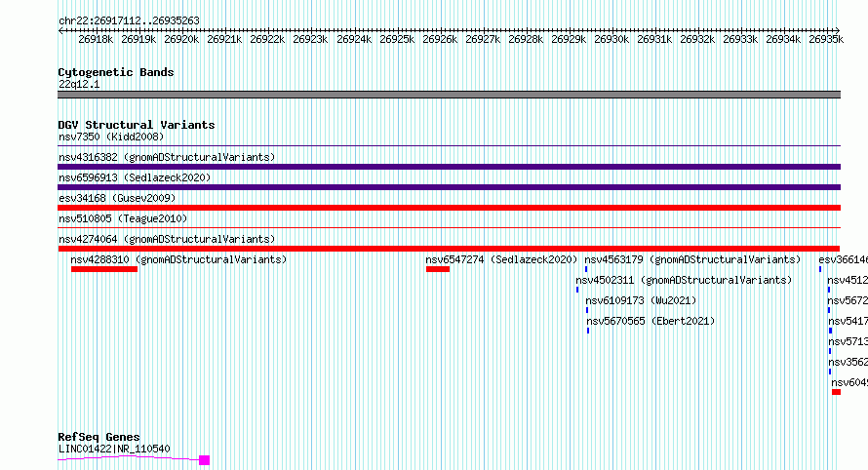The height and width of the screenshot is (470, 868).
Task: Click the 26927k ruler label
Action: (x=483, y=39)
